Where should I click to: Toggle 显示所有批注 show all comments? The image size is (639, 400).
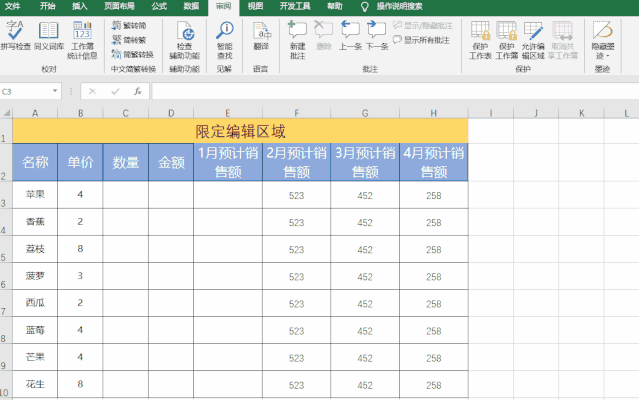421,40
